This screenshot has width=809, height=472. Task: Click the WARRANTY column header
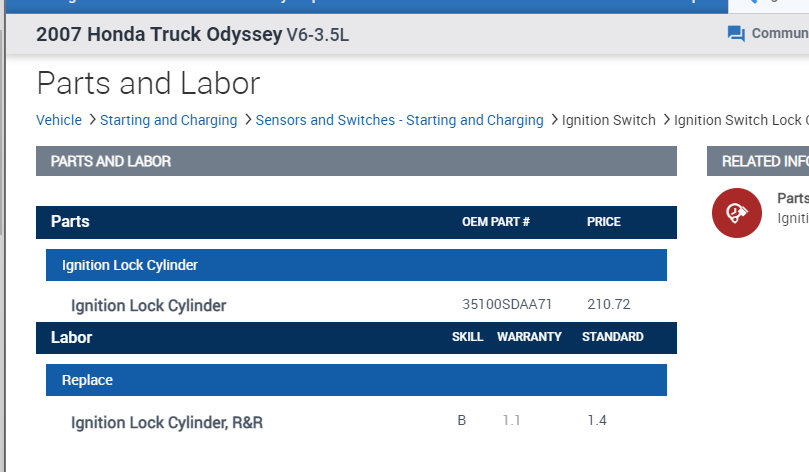tap(529, 337)
